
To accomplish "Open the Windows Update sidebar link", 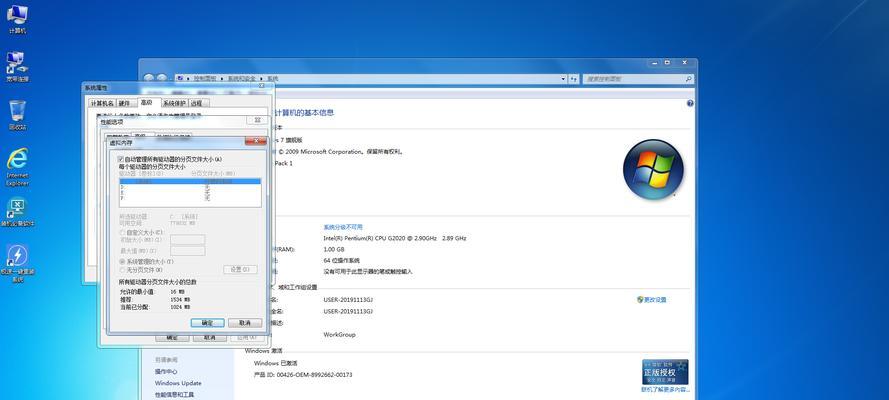I will click(x=178, y=383).
